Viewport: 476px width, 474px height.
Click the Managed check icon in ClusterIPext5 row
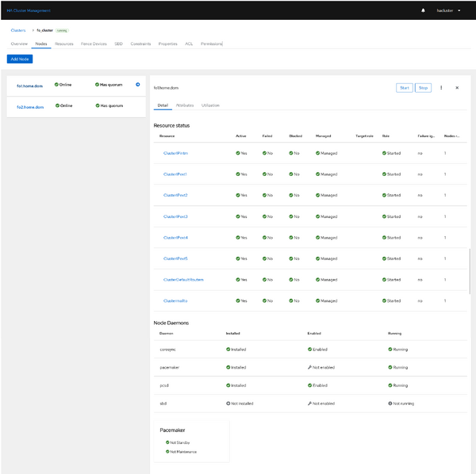click(317, 258)
